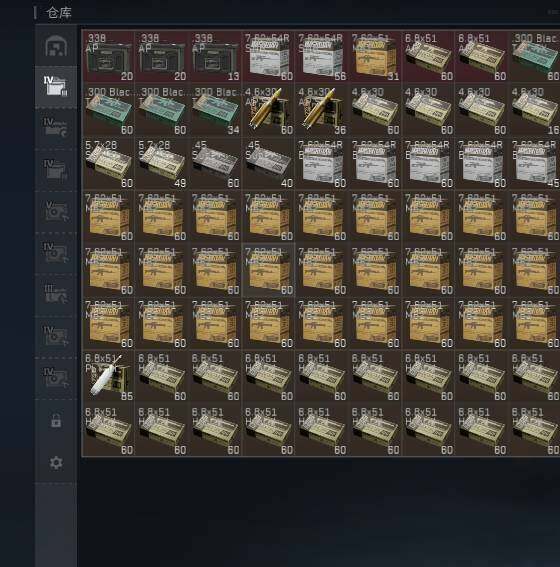
Task: Choose the 5.7x28 ammo box with 49 rounds
Action: pyautogui.click(x=162, y=163)
